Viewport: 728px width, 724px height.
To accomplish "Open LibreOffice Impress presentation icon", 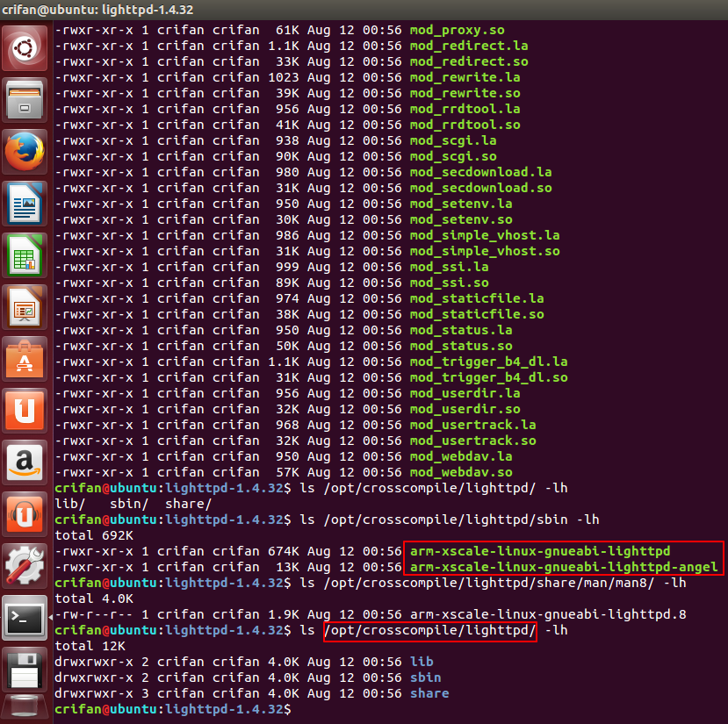I will click(25, 307).
